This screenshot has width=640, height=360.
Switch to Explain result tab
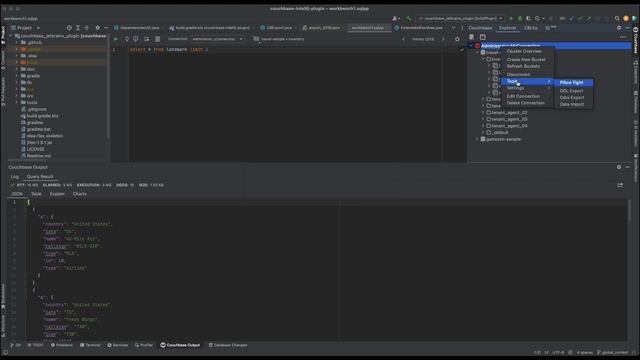click(57, 194)
